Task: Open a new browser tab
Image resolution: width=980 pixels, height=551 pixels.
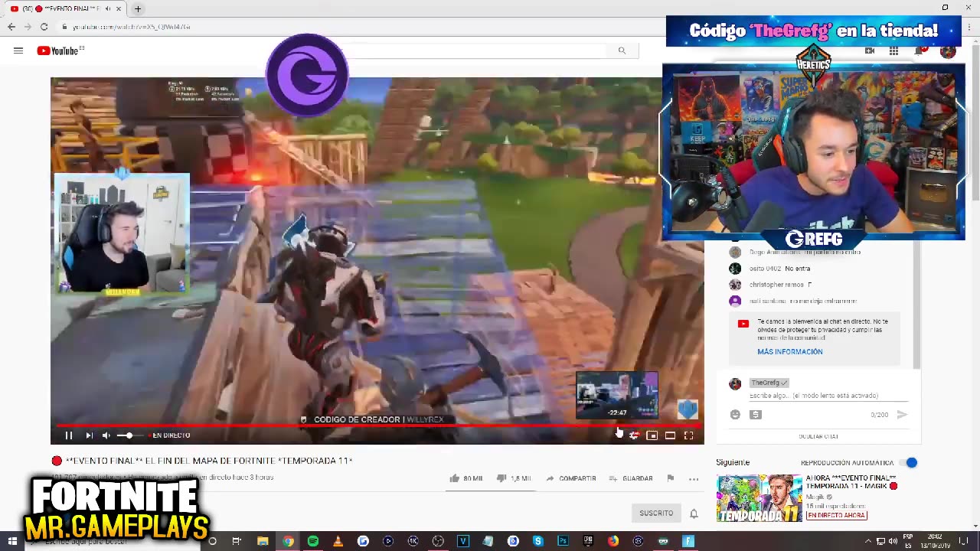Action: pos(138,9)
